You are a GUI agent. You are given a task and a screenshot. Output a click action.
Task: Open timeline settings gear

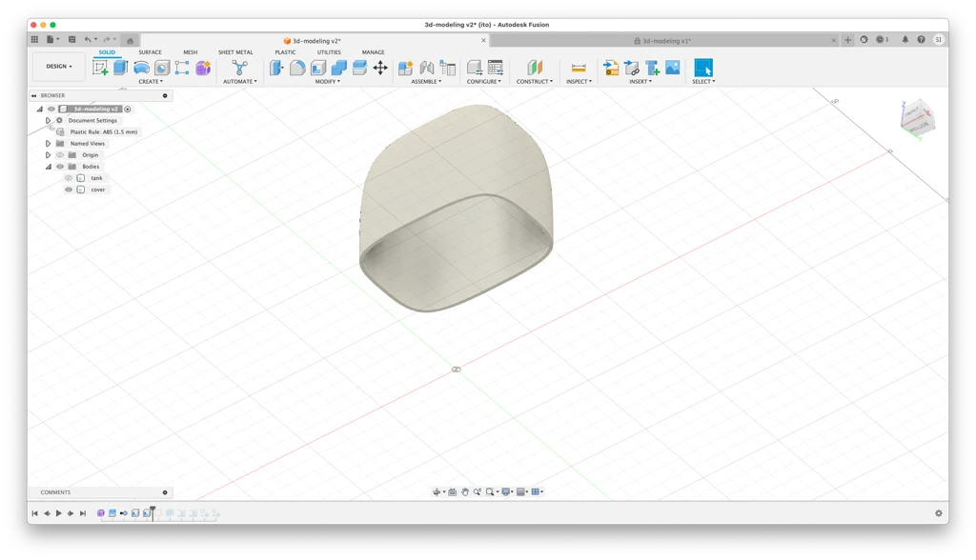(x=939, y=513)
